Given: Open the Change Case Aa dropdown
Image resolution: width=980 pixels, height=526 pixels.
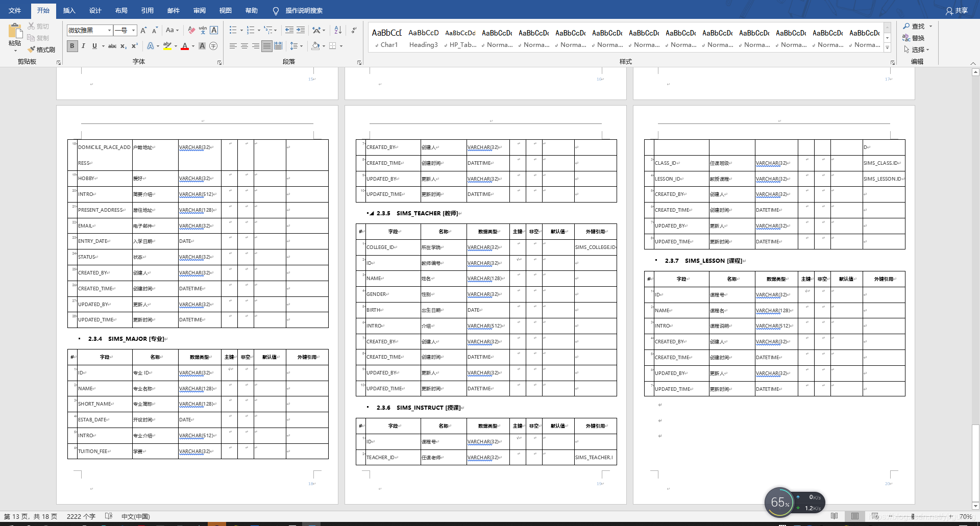Looking at the screenshot, I should pos(172,31).
